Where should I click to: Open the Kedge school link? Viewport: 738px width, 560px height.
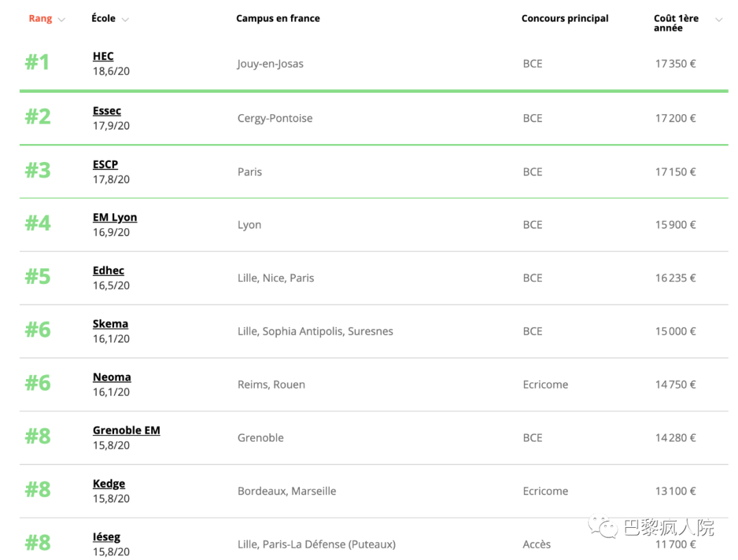[109, 484]
